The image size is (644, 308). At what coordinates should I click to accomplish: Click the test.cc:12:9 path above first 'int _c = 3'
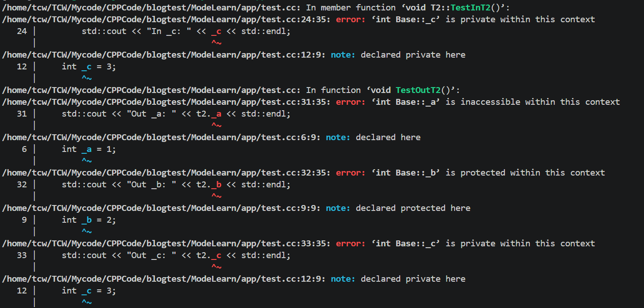(165, 55)
